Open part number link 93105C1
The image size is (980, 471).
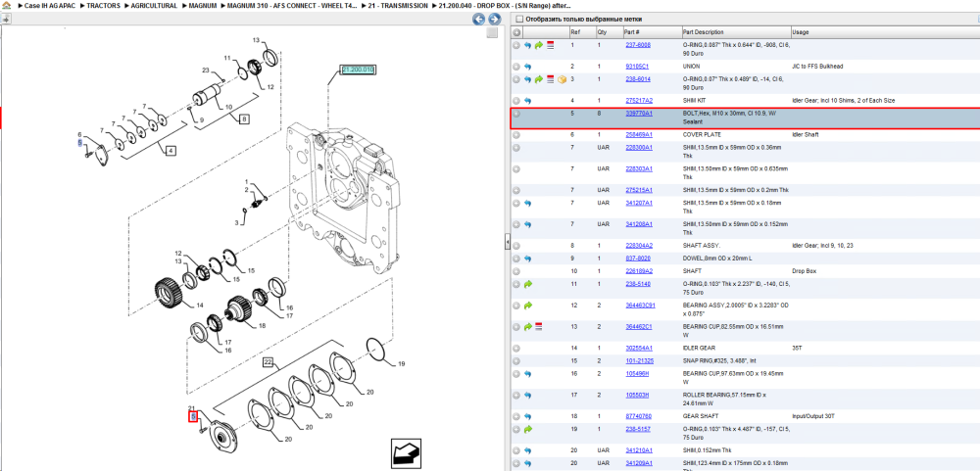(x=637, y=67)
